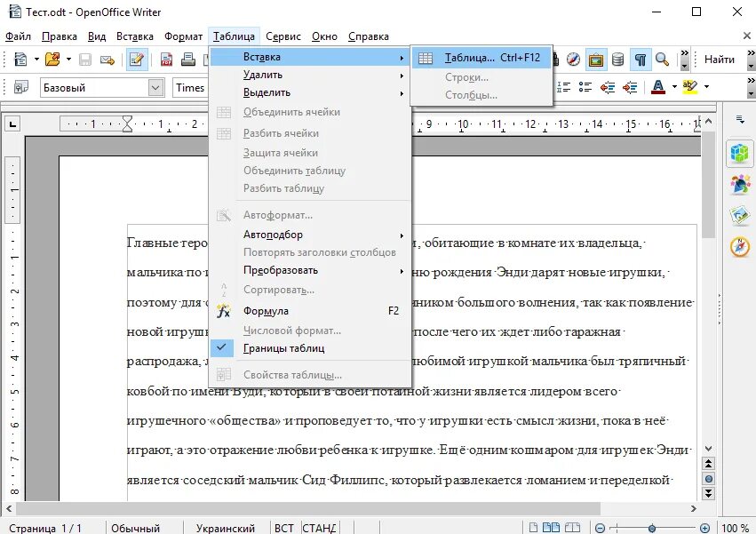Open the Правка menu
Image resolution: width=756 pixels, height=534 pixels.
point(60,36)
